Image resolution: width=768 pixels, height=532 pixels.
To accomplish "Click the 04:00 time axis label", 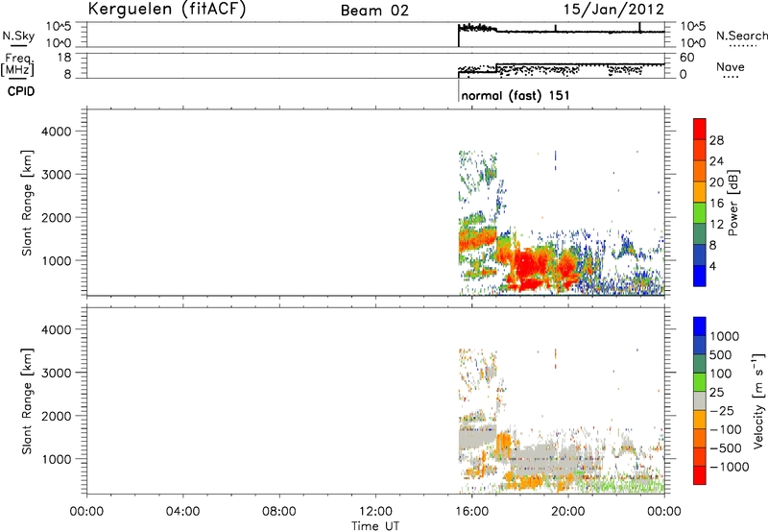I will [182, 512].
